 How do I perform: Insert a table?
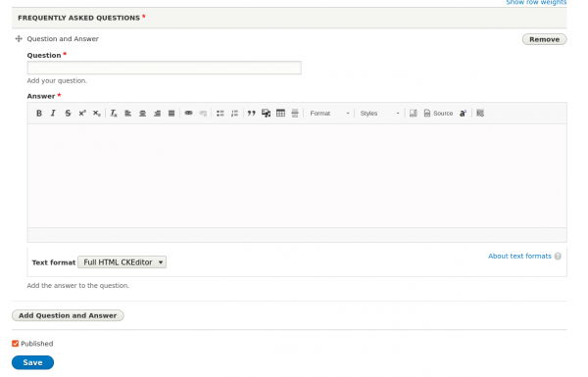(280, 114)
